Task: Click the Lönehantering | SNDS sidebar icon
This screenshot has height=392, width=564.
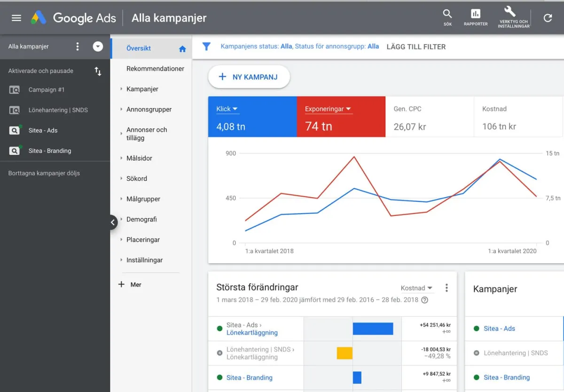Action: click(15, 110)
